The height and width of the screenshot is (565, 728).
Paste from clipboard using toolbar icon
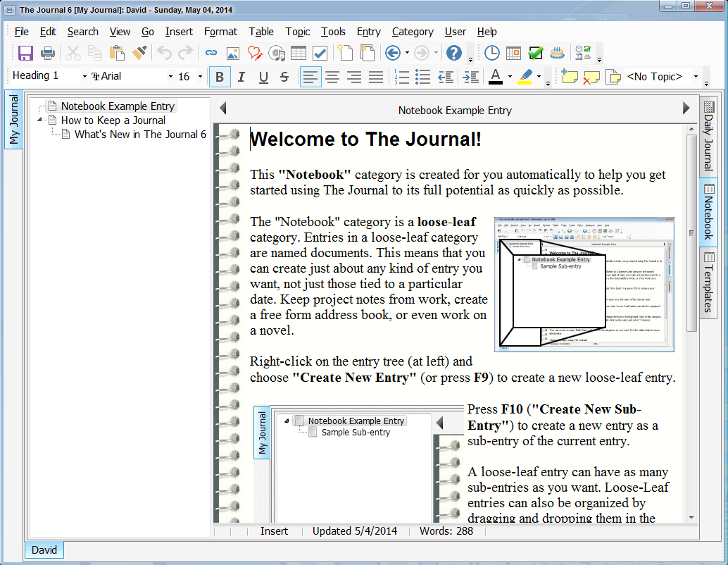click(117, 53)
